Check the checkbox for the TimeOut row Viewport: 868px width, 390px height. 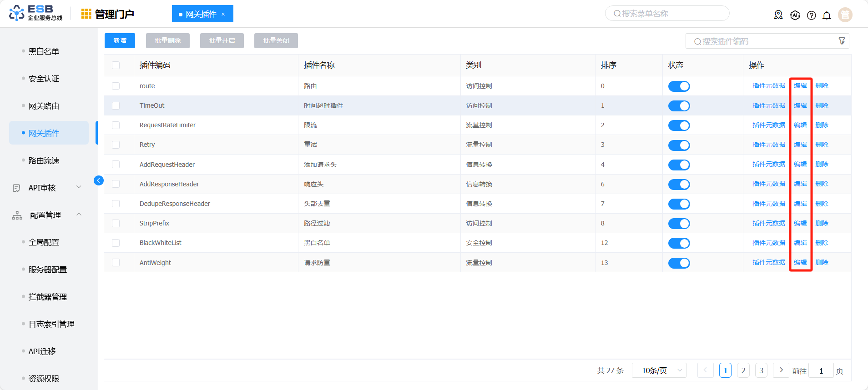click(116, 105)
